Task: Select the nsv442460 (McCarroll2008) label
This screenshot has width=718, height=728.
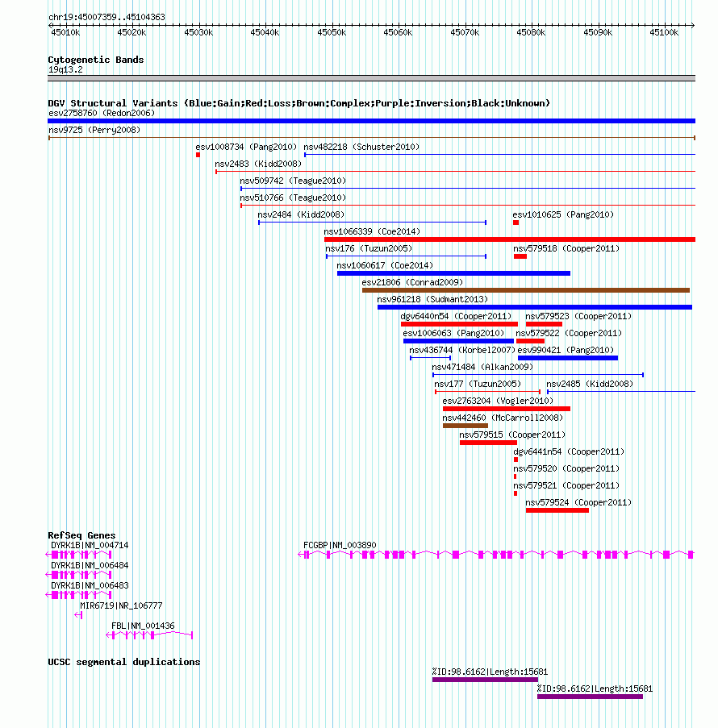Action: tap(503, 418)
